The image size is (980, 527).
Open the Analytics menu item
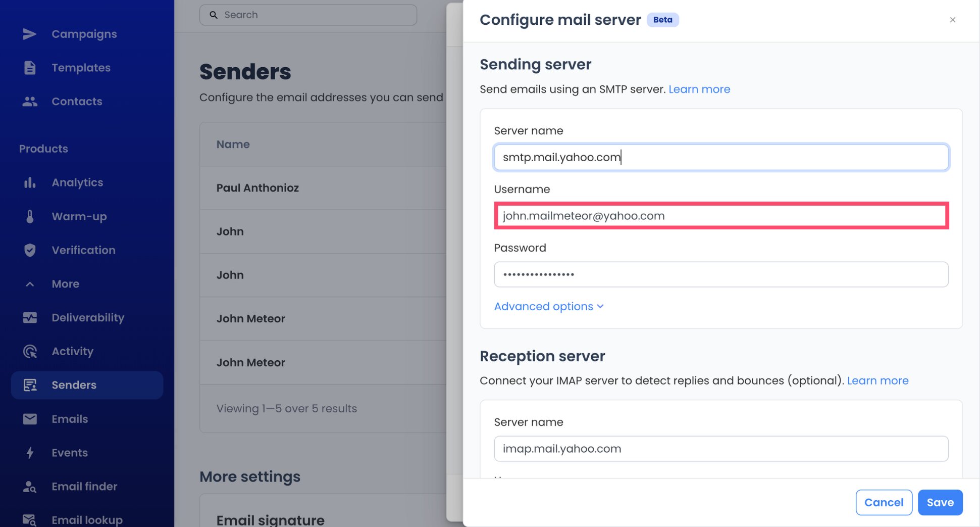click(77, 182)
